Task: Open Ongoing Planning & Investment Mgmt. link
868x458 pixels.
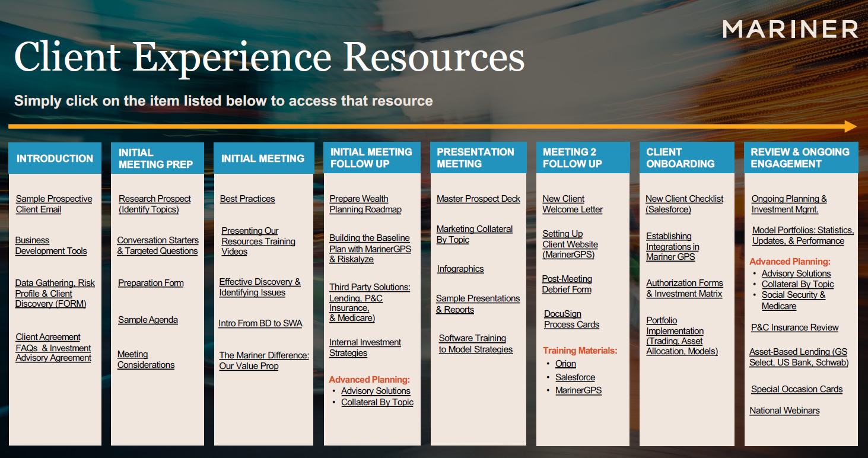Action: [x=789, y=204]
